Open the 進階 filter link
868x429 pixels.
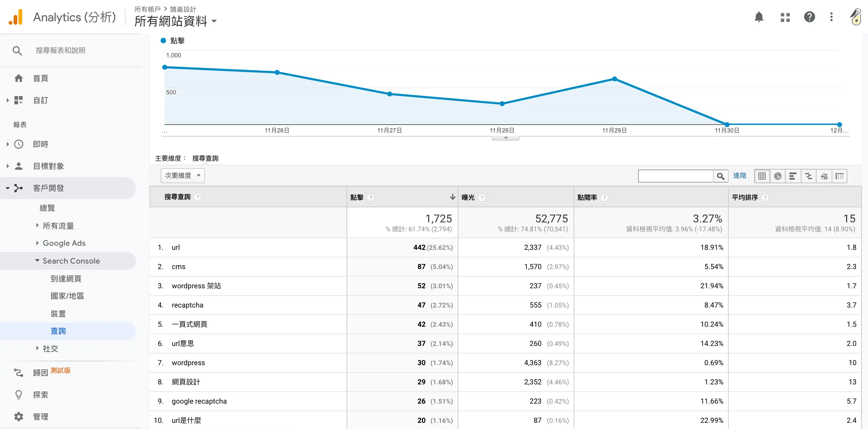(740, 176)
